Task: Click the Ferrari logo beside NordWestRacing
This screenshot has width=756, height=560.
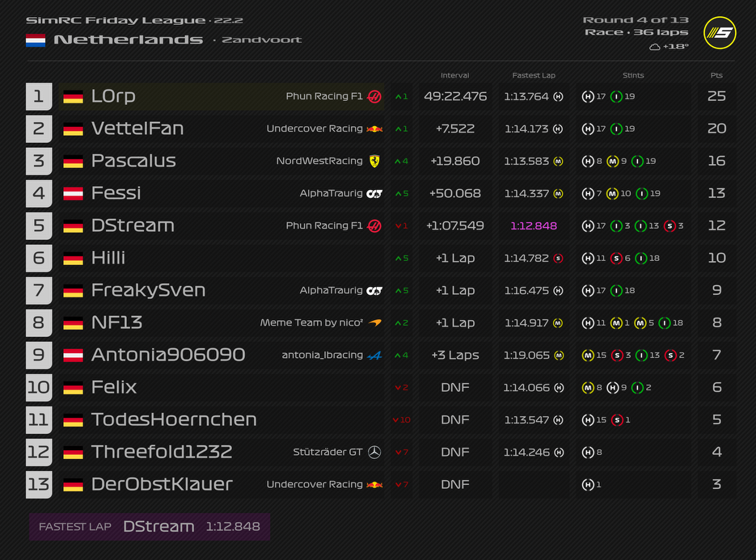Action: pyautogui.click(x=374, y=161)
